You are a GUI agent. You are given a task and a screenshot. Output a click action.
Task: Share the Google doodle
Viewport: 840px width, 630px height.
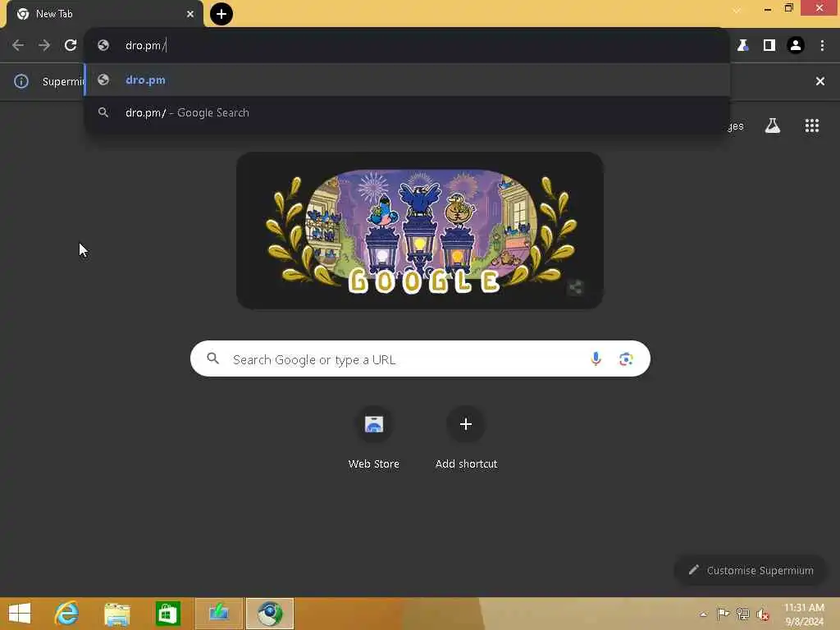pos(575,287)
